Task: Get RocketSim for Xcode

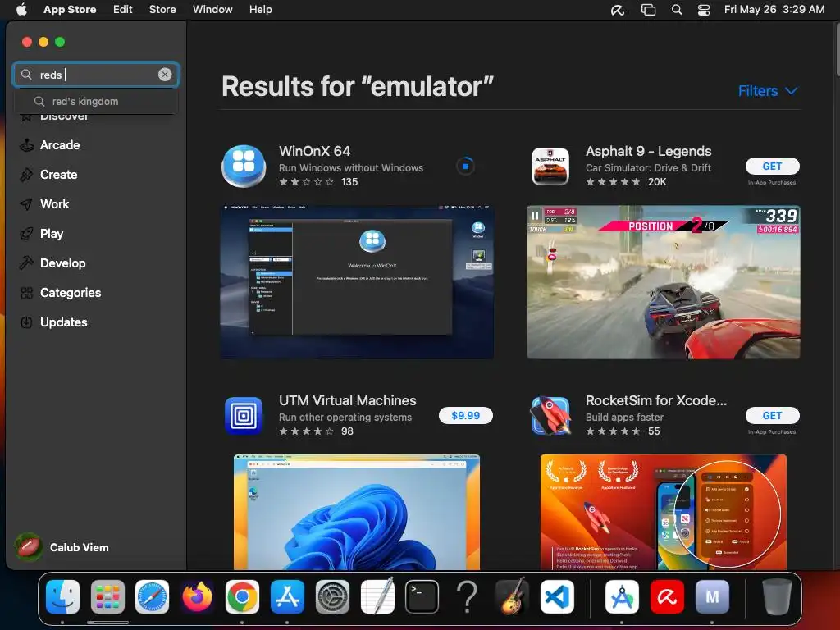Action: point(773,416)
